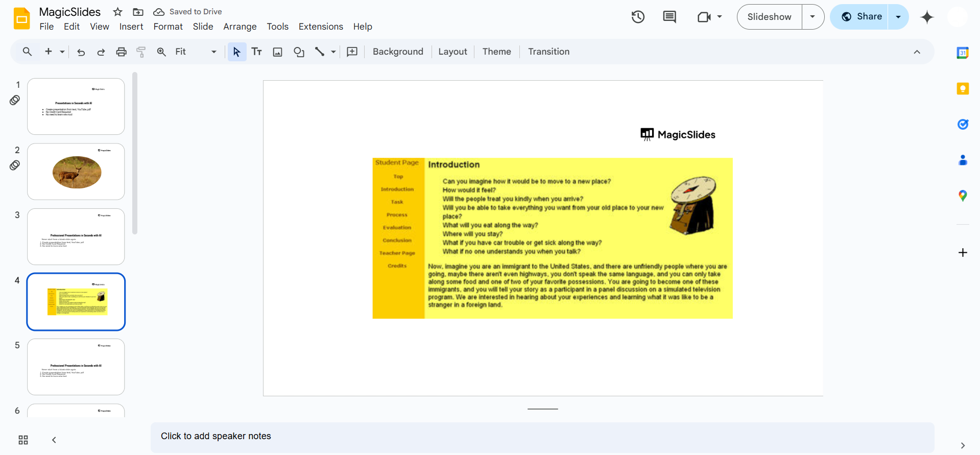Select slide 5 thumbnail

(x=76, y=367)
